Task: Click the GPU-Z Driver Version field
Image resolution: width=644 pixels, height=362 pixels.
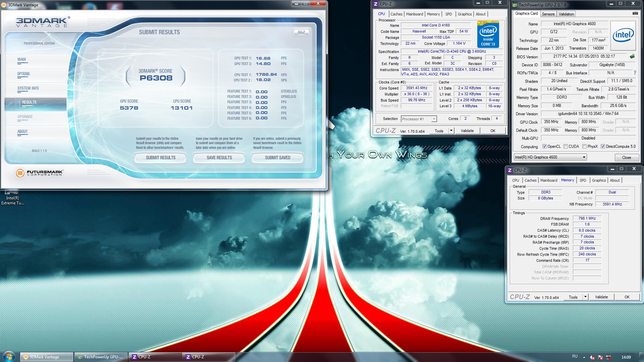Action: (588, 114)
